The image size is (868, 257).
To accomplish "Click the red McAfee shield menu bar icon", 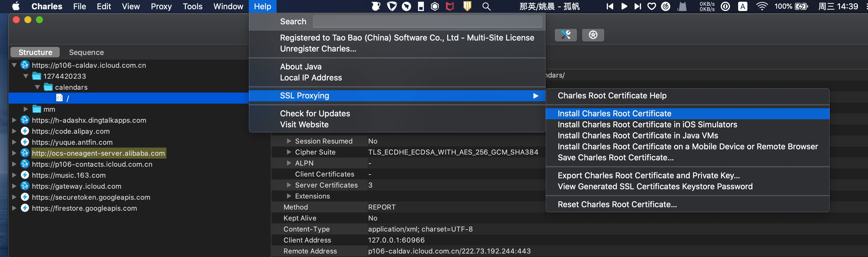I will (450, 6).
